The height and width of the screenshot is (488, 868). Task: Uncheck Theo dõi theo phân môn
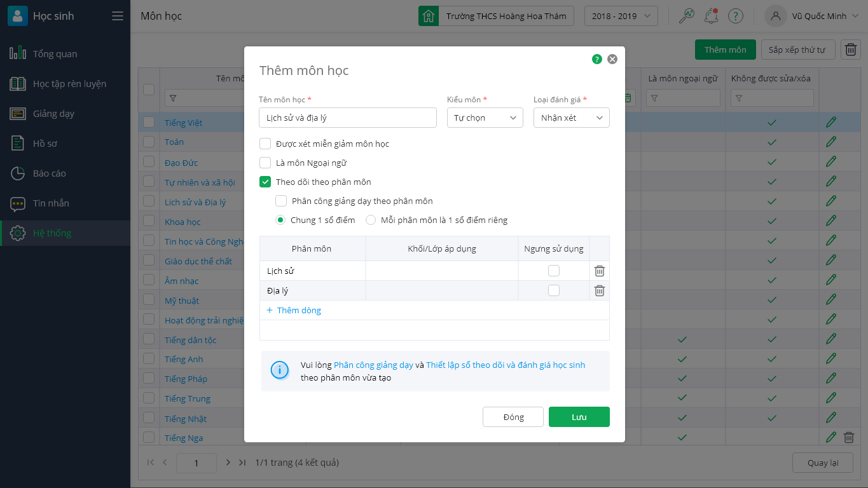click(x=266, y=182)
